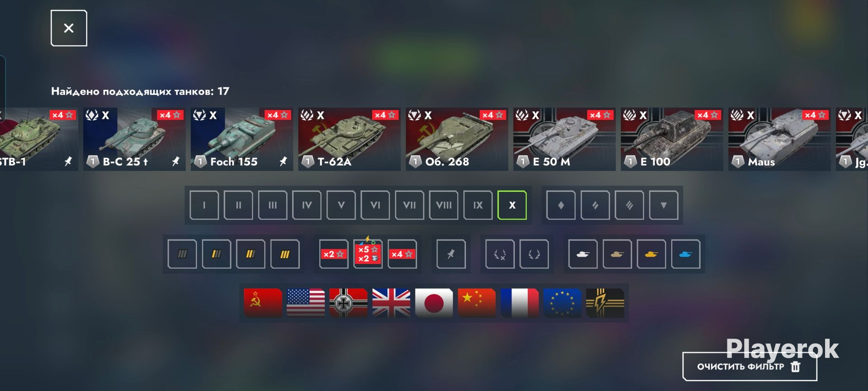This screenshot has height=391, width=868.
Task: Enable the pinned tanks filter icon
Action: [x=451, y=254]
